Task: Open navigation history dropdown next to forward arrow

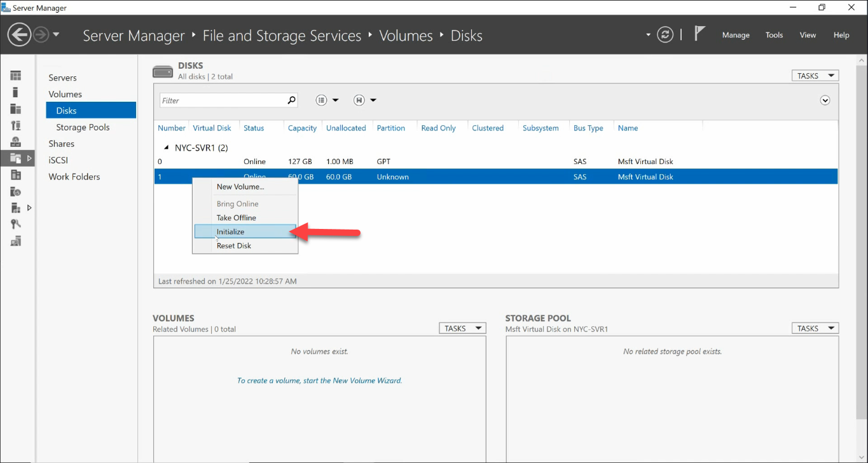Action: pyautogui.click(x=56, y=34)
